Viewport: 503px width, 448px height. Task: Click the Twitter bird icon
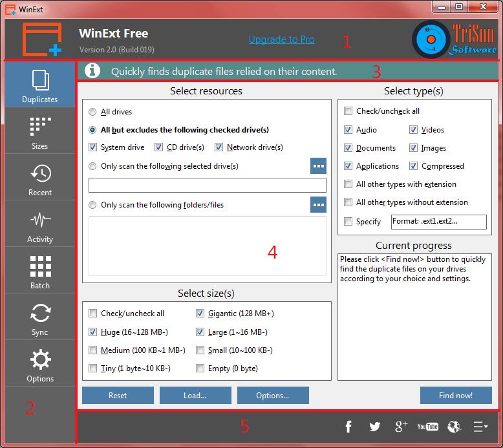[374, 427]
